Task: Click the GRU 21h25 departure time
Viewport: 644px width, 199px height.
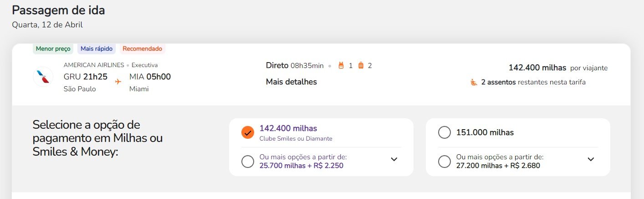Action: pos(86,77)
